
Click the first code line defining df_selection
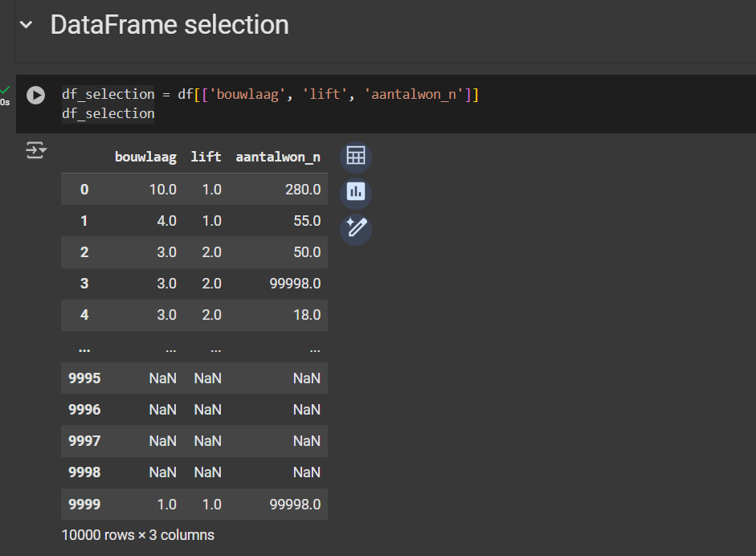coord(270,94)
